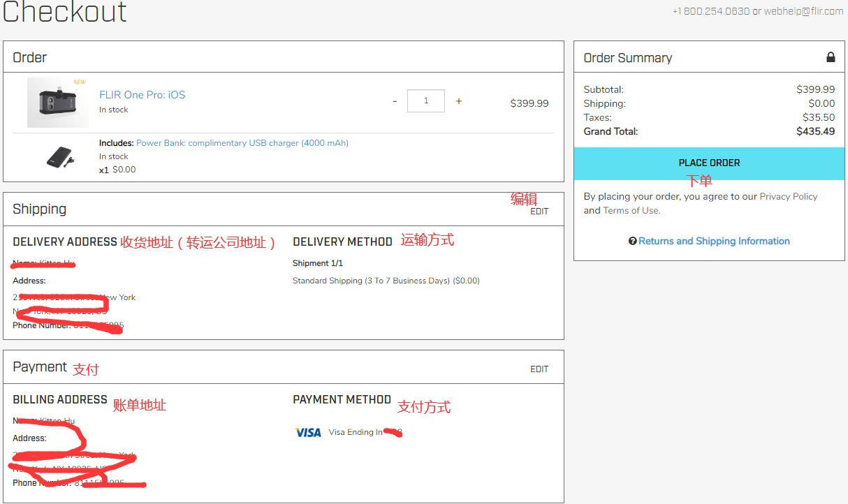This screenshot has width=848, height=504.
Task: Decrease quantity with the minus button
Action: (395, 101)
